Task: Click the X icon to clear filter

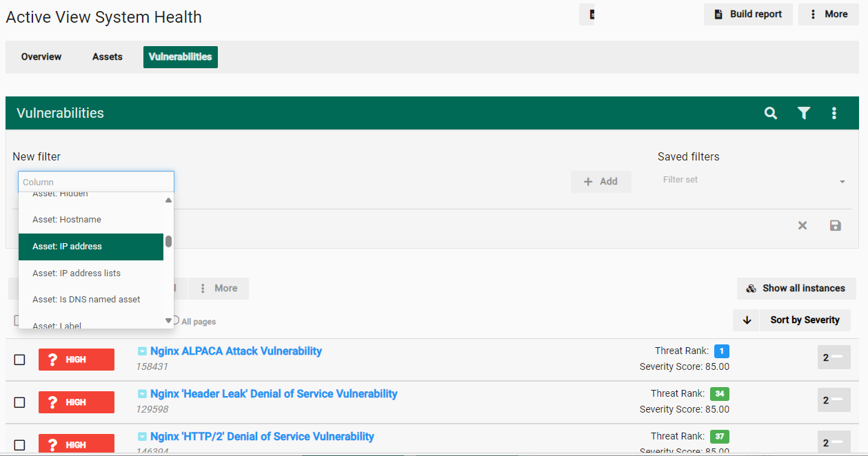Action: pyautogui.click(x=803, y=225)
